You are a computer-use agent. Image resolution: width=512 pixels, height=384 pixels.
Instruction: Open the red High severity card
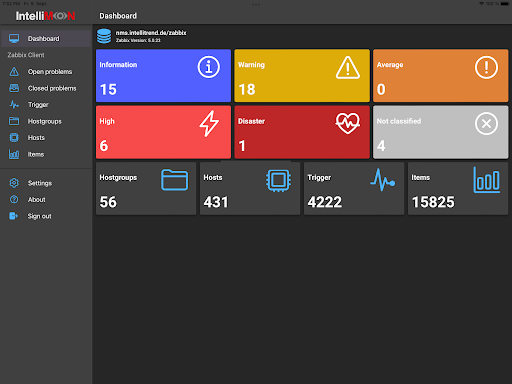tap(163, 132)
